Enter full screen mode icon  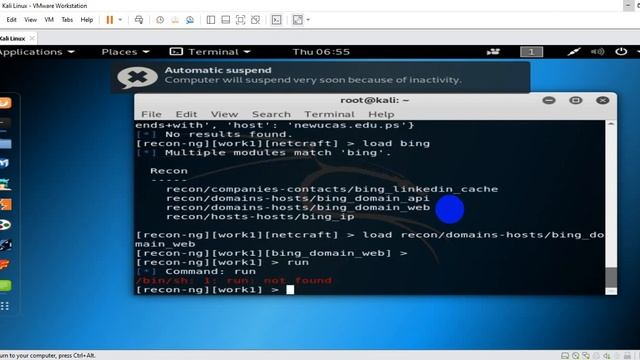pyautogui.click(x=240, y=20)
